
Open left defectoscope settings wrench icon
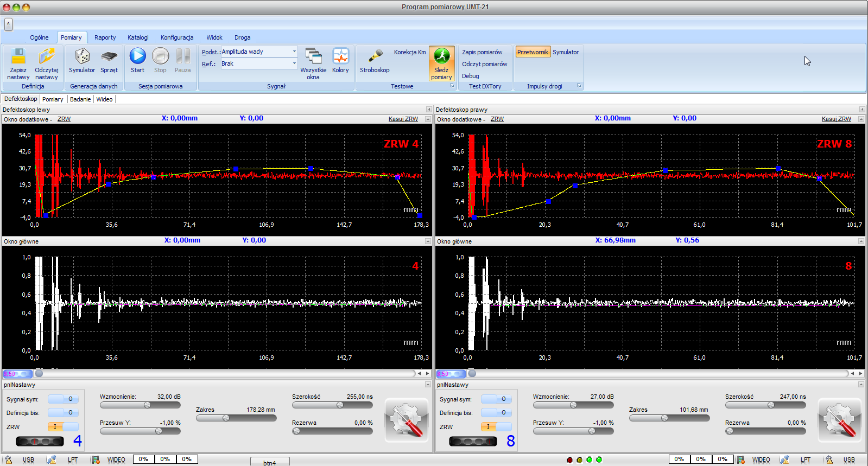coord(406,420)
